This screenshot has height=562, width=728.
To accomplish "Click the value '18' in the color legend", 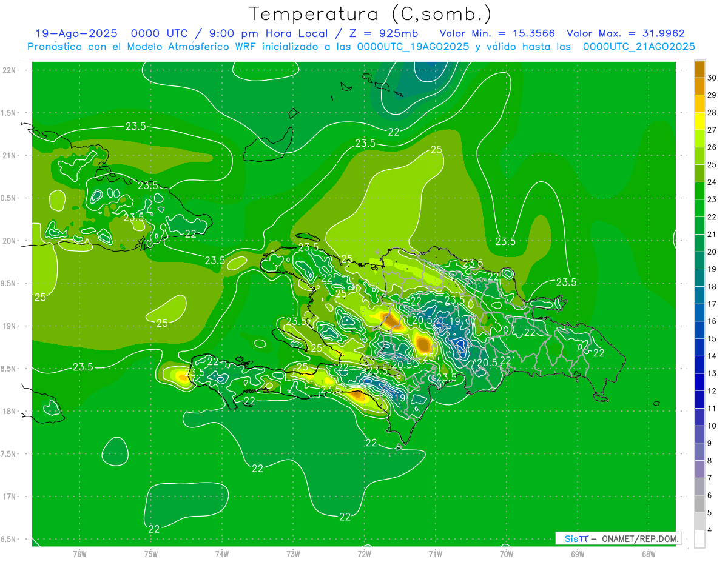I will pos(712,286).
